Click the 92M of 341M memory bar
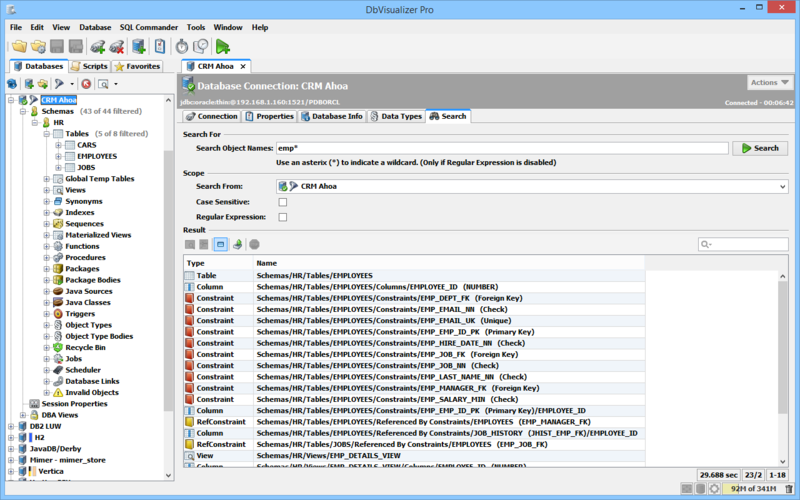The height and width of the screenshot is (500, 800). 753,489
